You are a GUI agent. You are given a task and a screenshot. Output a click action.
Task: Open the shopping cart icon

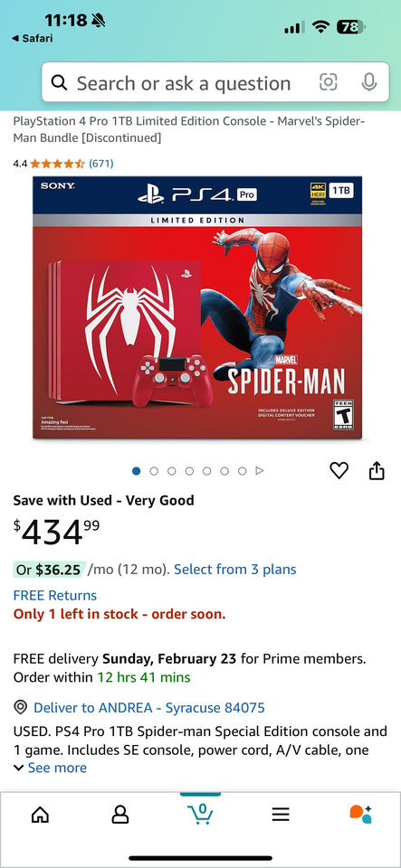coord(201,813)
